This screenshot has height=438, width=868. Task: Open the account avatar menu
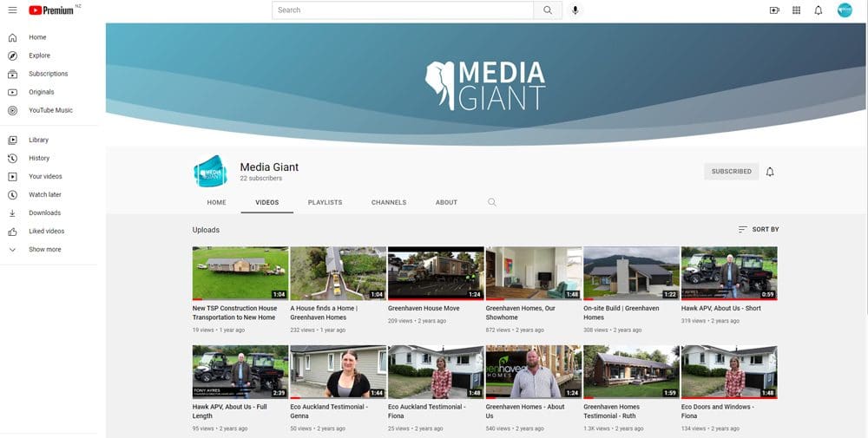pyautogui.click(x=845, y=10)
